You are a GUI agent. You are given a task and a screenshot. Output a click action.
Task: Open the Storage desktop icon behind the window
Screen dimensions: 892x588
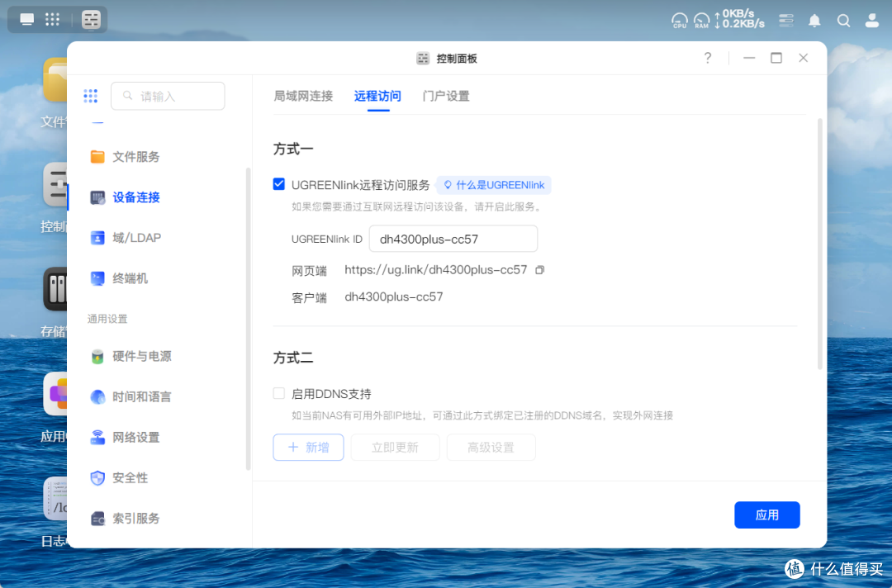pyautogui.click(x=55, y=289)
